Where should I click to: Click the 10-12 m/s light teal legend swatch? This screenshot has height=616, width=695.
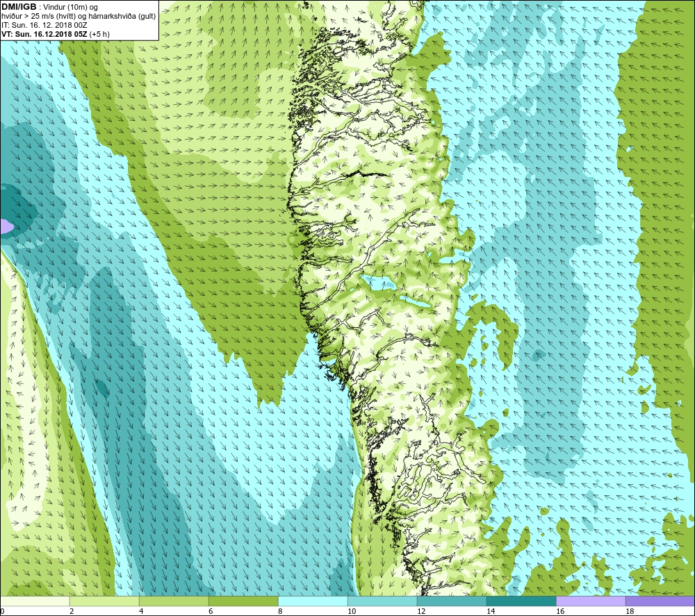pyautogui.click(x=382, y=601)
